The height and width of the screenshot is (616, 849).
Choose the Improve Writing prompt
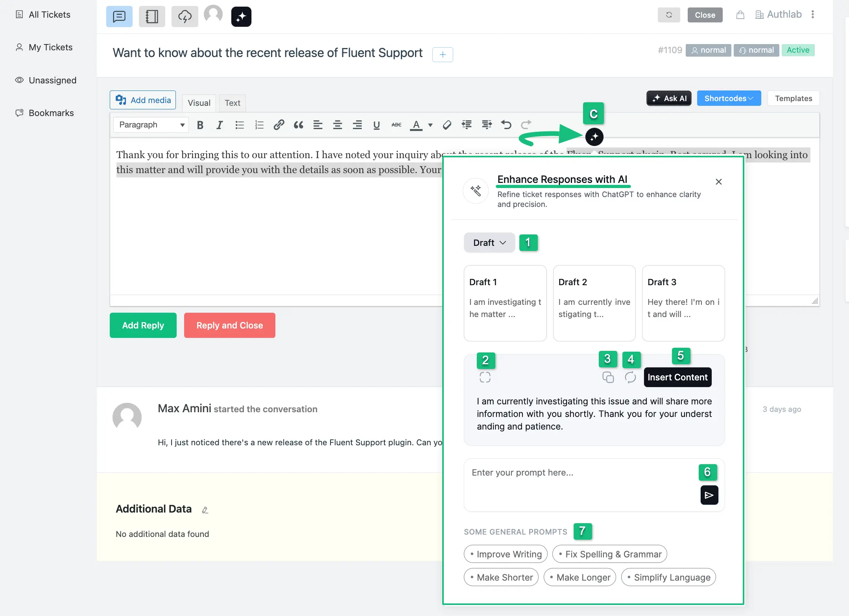(x=506, y=554)
